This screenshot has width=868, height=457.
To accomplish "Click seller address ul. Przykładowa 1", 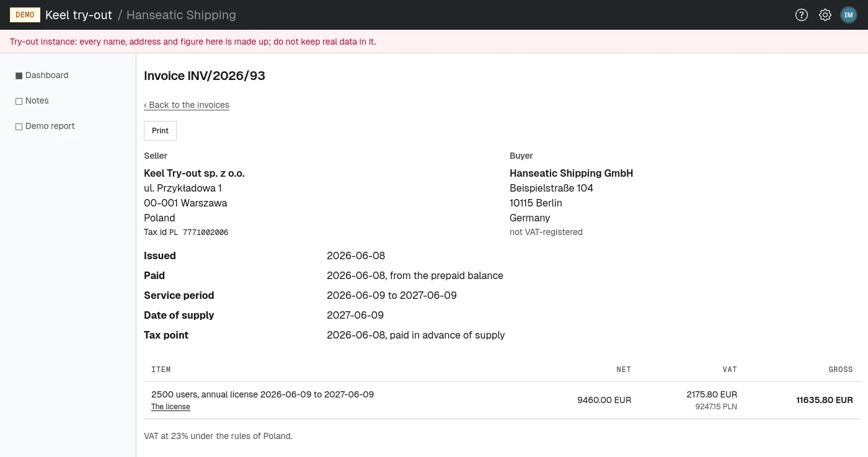I will coord(183,188).
